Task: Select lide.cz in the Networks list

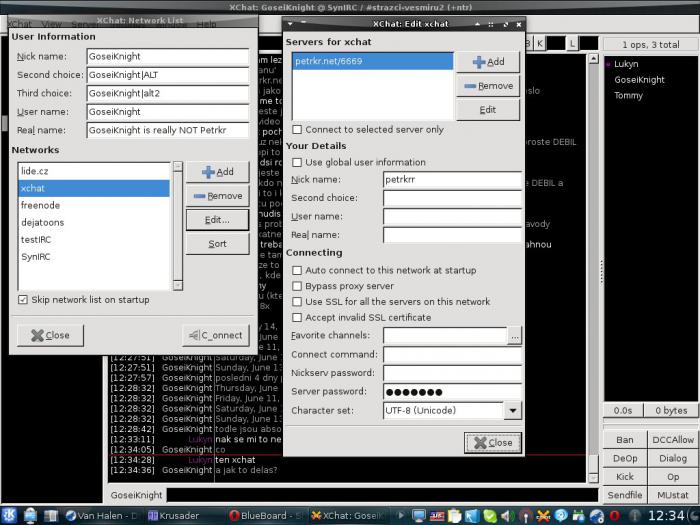Action: [94, 171]
